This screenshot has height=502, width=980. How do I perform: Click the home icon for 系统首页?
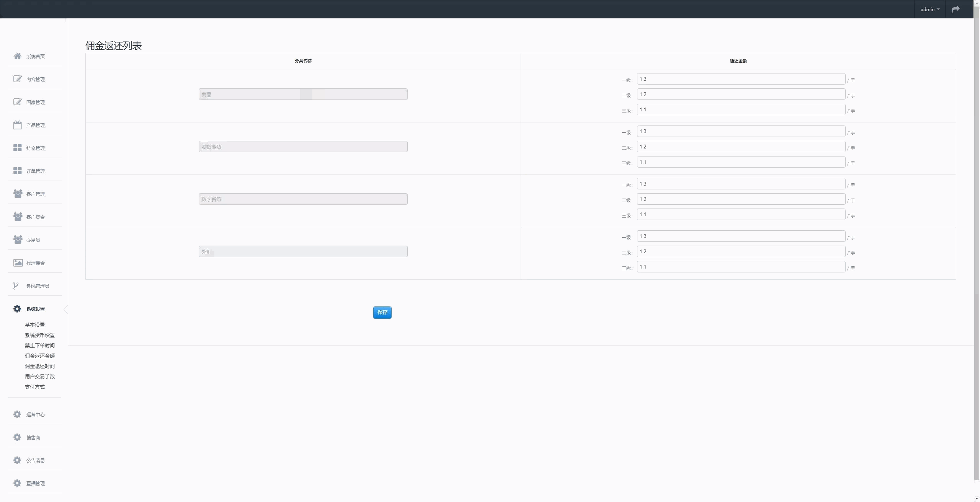tap(17, 56)
